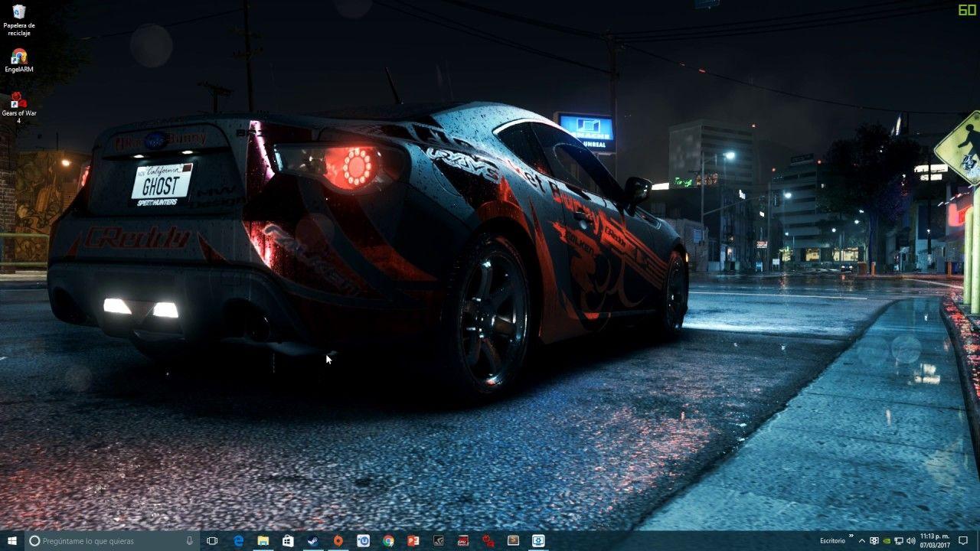Open the NVIDIA tray icon
The width and height of the screenshot is (980, 551).
887,541
